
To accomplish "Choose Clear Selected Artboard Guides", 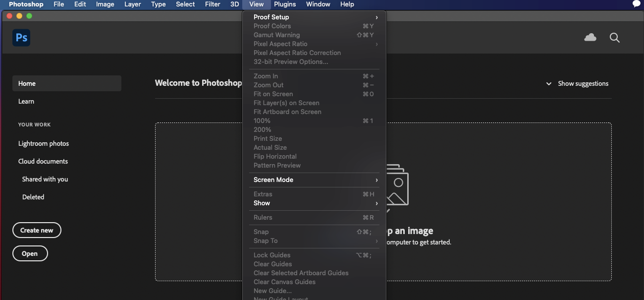I will (x=314, y=273).
